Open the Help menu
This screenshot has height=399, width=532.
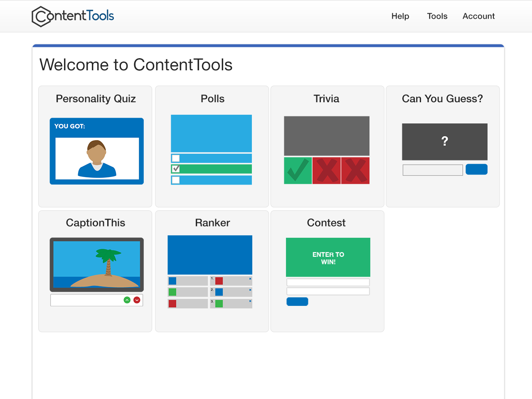tap(400, 16)
